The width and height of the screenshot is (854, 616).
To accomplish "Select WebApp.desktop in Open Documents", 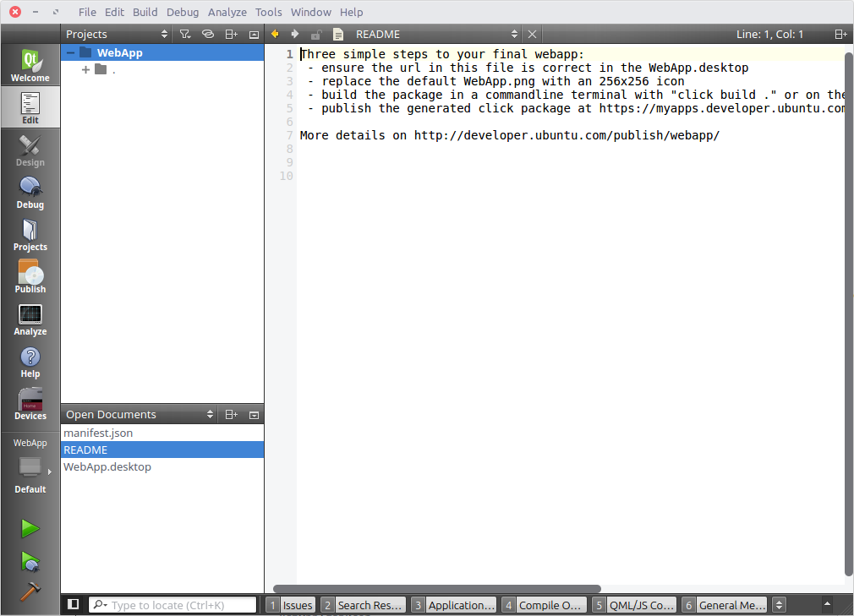I will click(x=162, y=466).
